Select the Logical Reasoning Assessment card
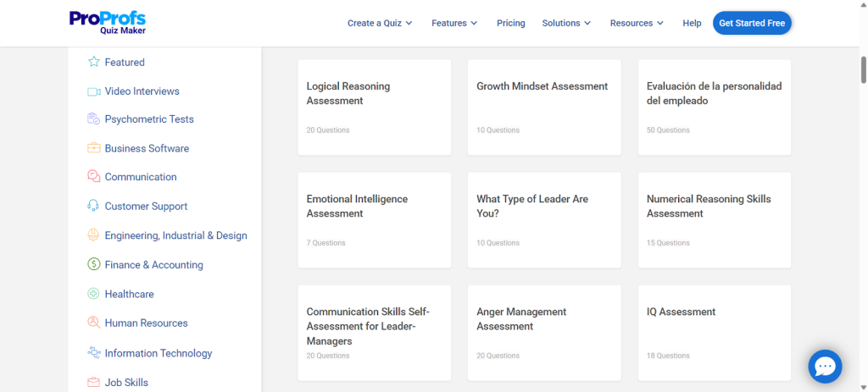 pyautogui.click(x=374, y=107)
